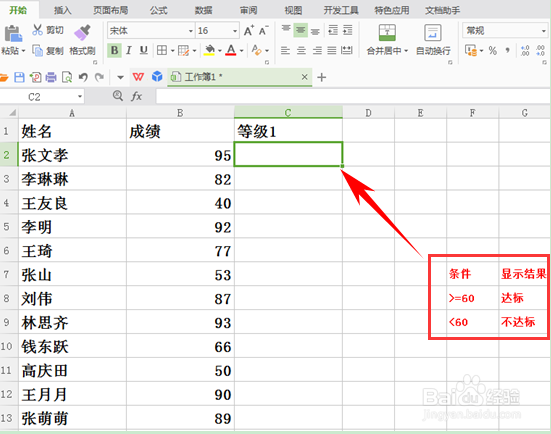
Task: Expand the border style dropdown arrow
Action: tap(173, 51)
